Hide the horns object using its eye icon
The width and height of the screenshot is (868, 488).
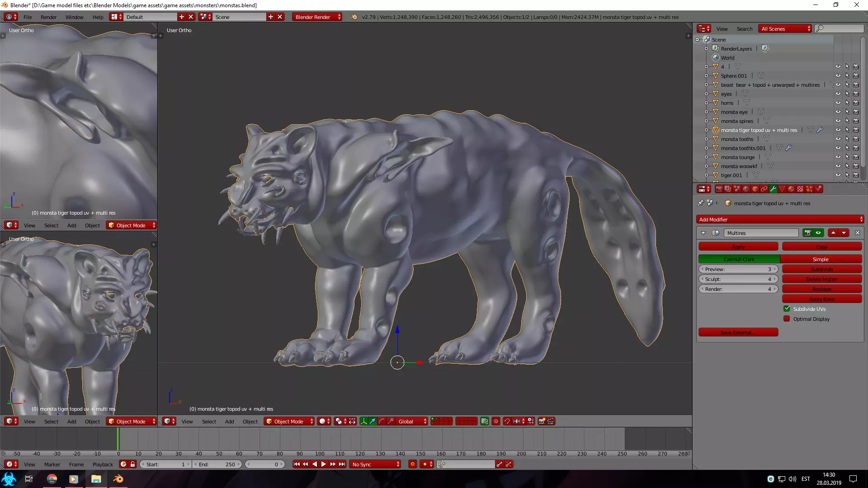pos(838,103)
